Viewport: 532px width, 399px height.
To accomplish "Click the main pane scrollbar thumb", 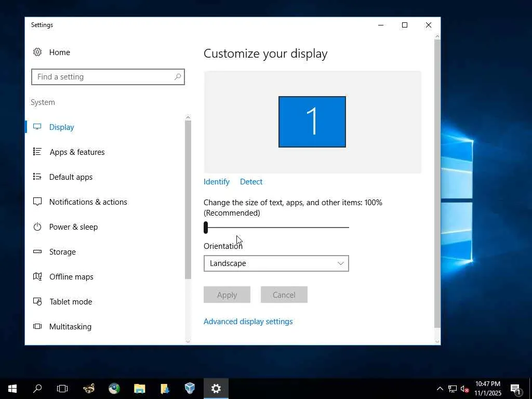I will click(437, 183).
